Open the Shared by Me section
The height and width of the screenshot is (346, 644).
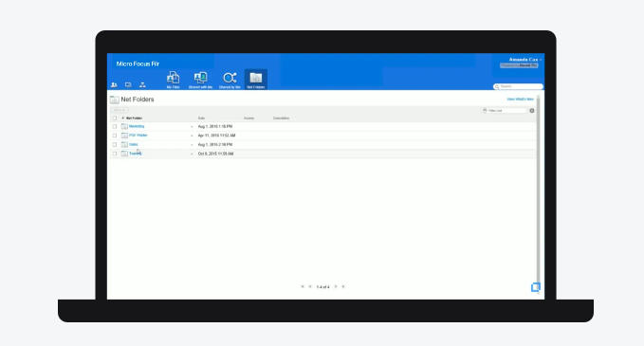tap(230, 80)
